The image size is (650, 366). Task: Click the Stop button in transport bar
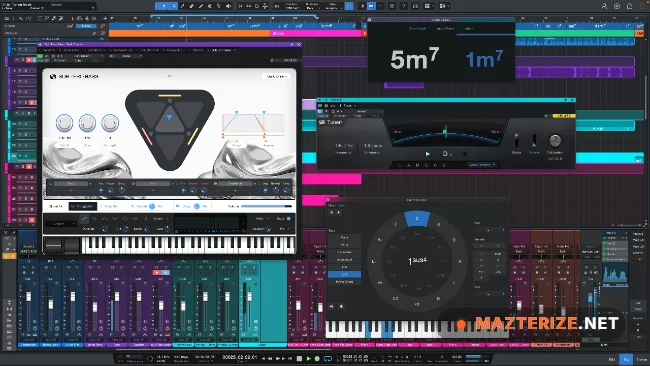tap(299, 358)
